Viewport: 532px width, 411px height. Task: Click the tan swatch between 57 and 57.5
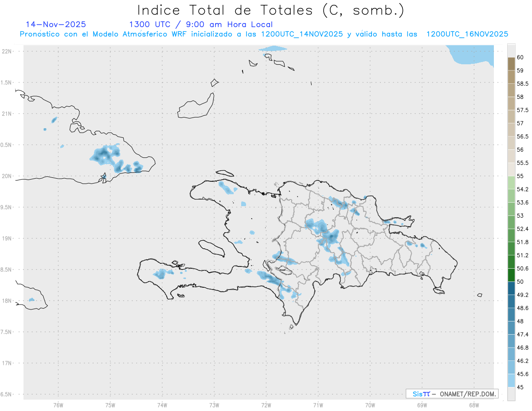click(511, 117)
